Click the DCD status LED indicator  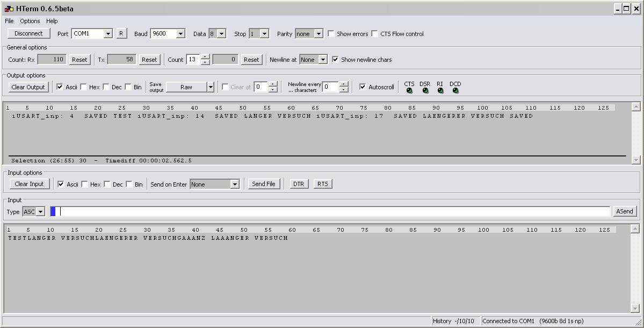455,91
